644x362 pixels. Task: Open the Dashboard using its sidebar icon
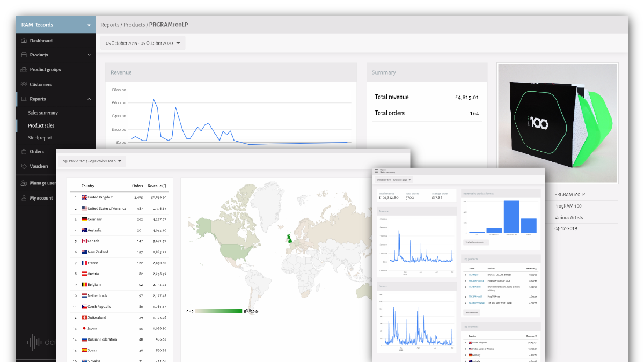point(23,41)
